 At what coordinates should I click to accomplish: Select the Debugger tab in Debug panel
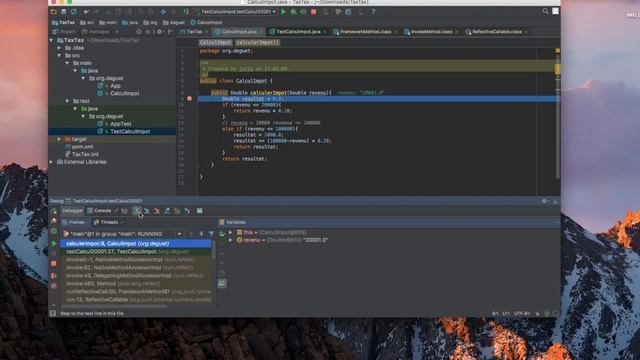[72, 211]
